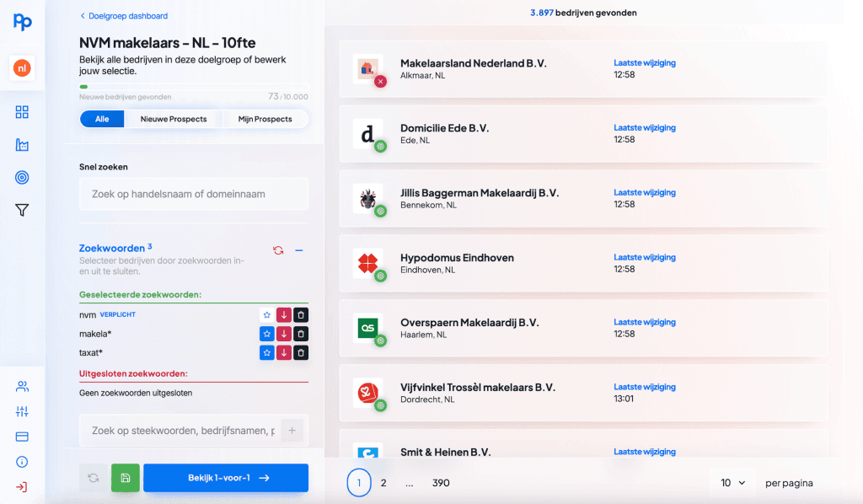863x504 pixels.
Task: Select the Mijn Prospects tab
Action: pyautogui.click(x=265, y=119)
